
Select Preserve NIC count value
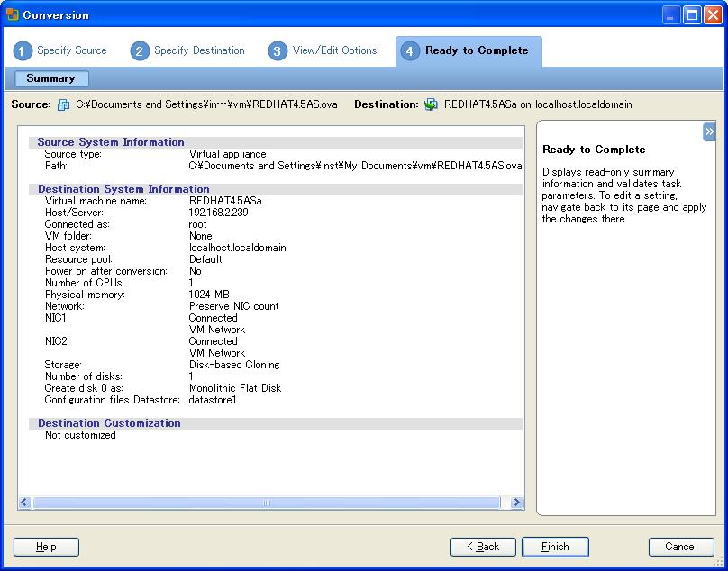[234, 306]
